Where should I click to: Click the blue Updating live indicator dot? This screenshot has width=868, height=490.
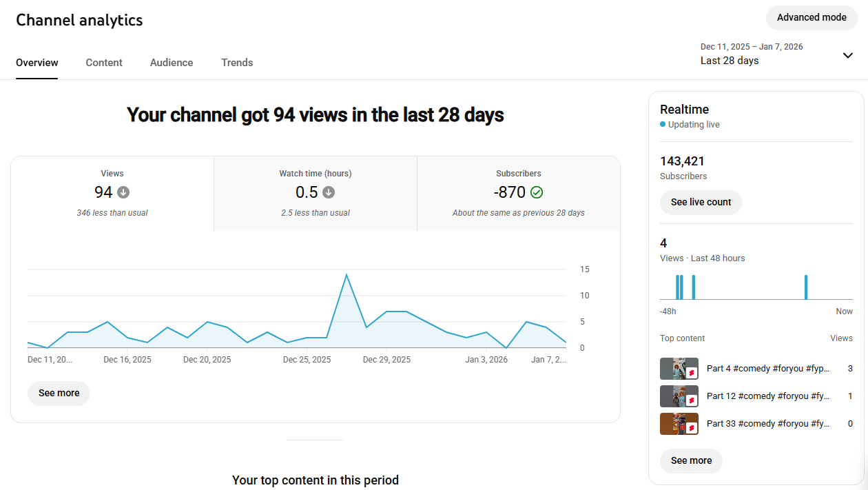663,125
